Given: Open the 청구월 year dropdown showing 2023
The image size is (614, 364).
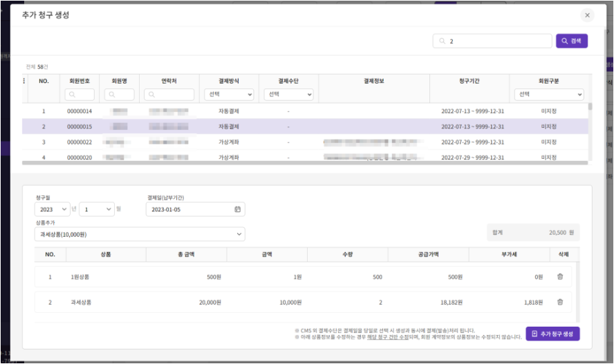Looking at the screenshot, I should tap(53, 209).
